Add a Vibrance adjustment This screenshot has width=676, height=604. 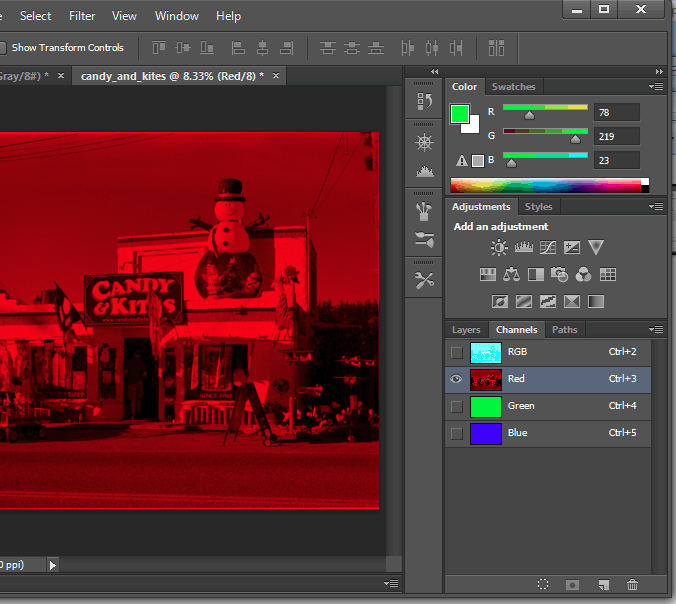click(x=596, y=247)
